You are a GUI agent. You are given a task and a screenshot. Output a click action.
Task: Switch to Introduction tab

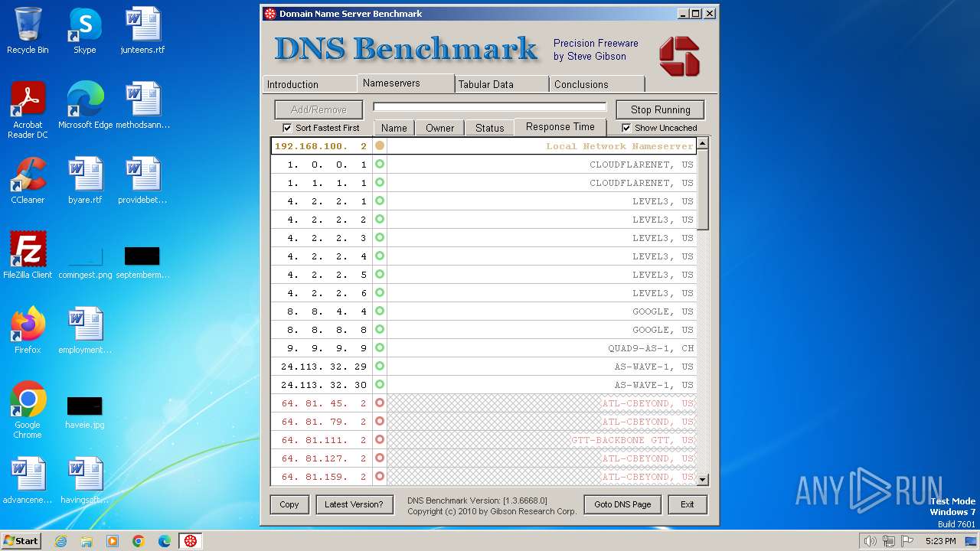pyautogui.click(x=309, y=84)
